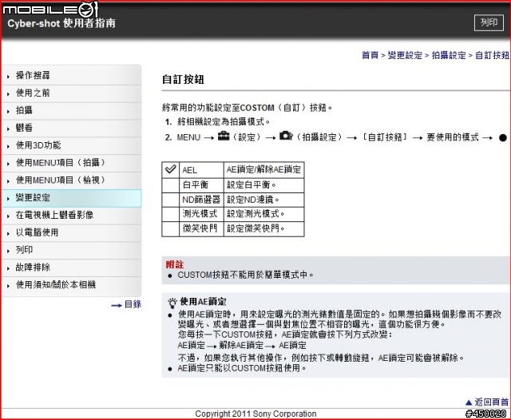
Task: Click Copyright 2011 Sony Corporation text
Action: click(x=255, y=414)
